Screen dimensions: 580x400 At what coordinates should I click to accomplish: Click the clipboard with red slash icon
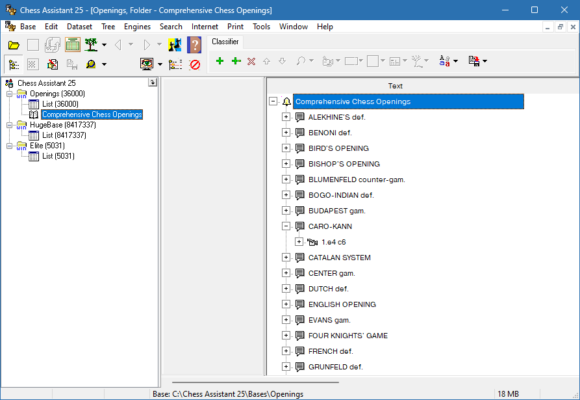coord(53,65)
